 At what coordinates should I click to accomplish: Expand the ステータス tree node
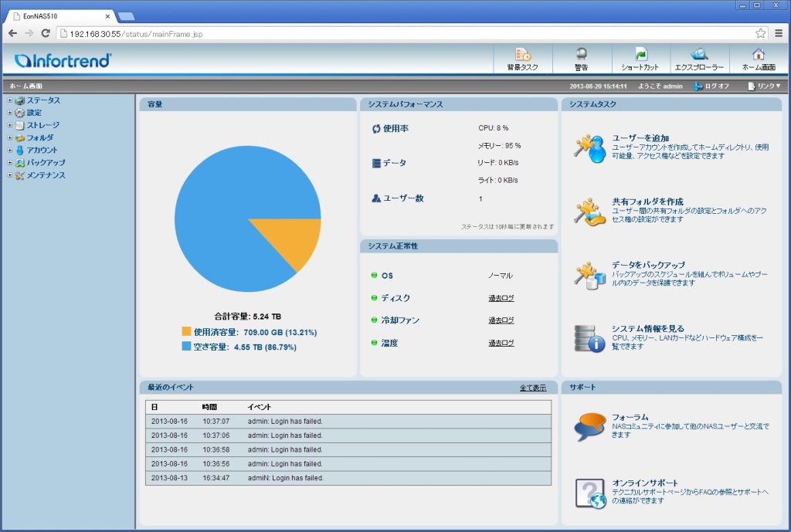coord(10,100)
